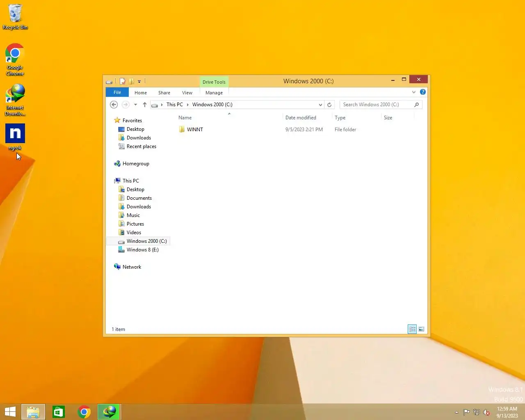The width and height of the screenshot is (525, 420).
Task: Select Windows 8 (E:) in the navigation pane
Action: click(x=142, y=250)
